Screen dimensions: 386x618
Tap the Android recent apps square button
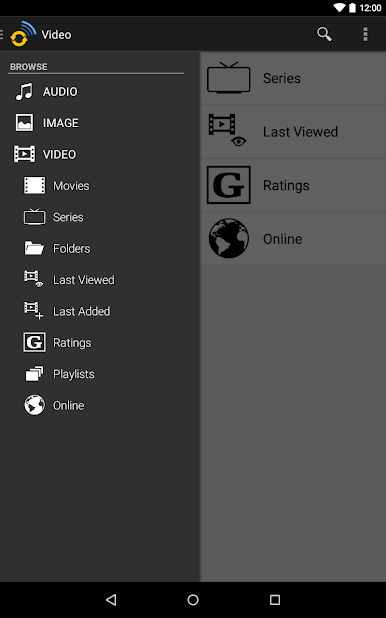(x=275, y=600)
